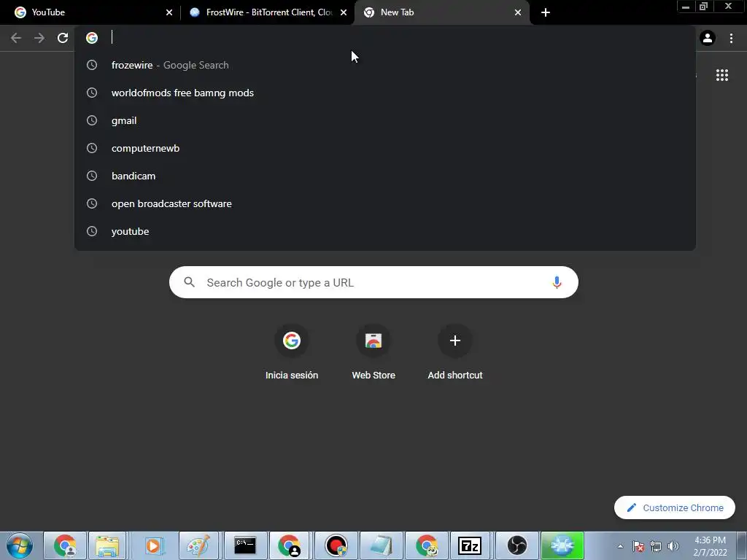747x560 pixels.
Task: Open the Chrome profile avatar menu
Action: click(708, 38)
